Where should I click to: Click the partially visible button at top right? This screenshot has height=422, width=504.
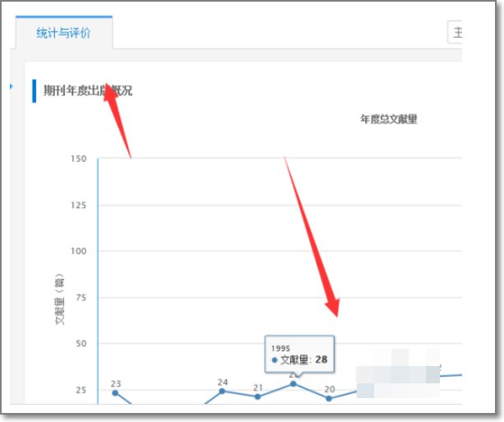tap(455, 32)
